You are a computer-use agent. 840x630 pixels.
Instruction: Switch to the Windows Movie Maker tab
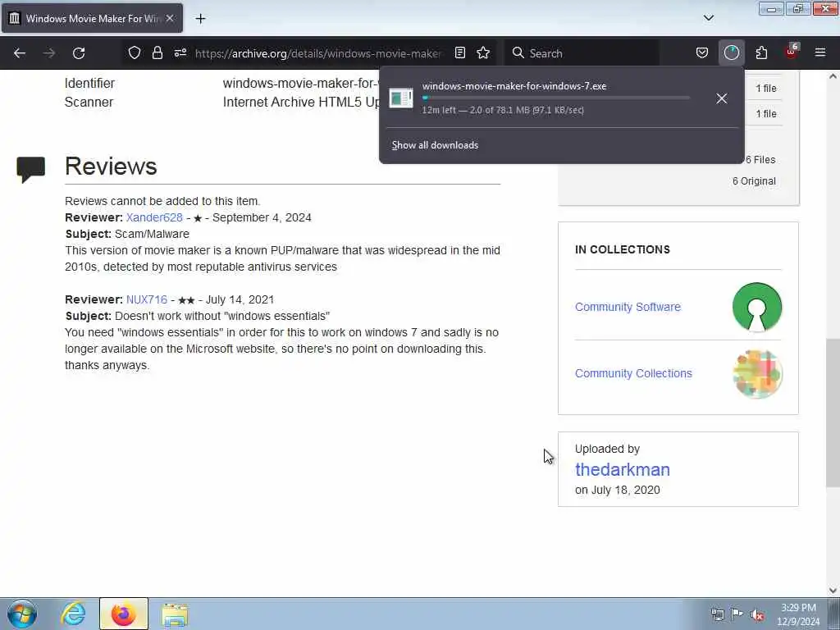pos(92,18)
